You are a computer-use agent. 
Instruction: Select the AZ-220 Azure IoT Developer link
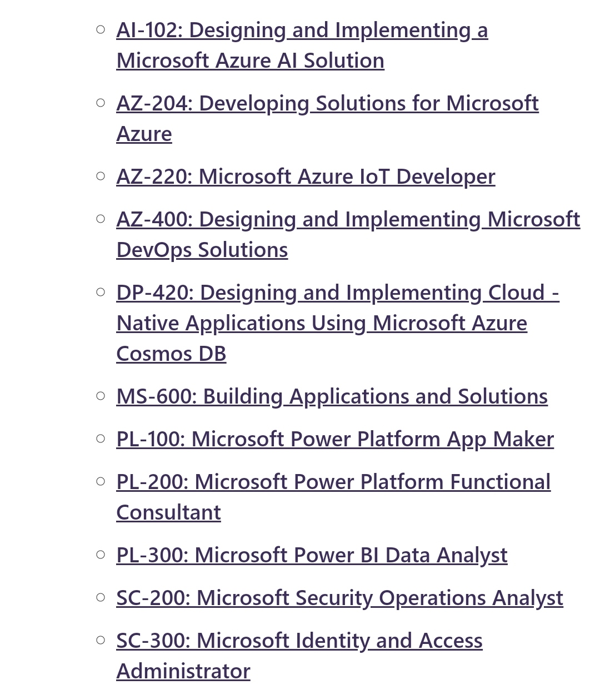(x=306, y=177)
